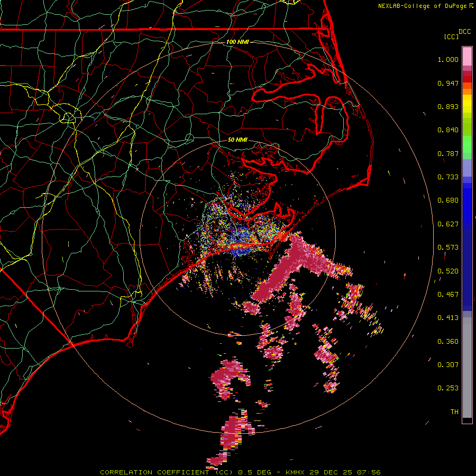476x476 pixels.
Task: Click the 0.787 scale value
Action: tap(448, 153)
